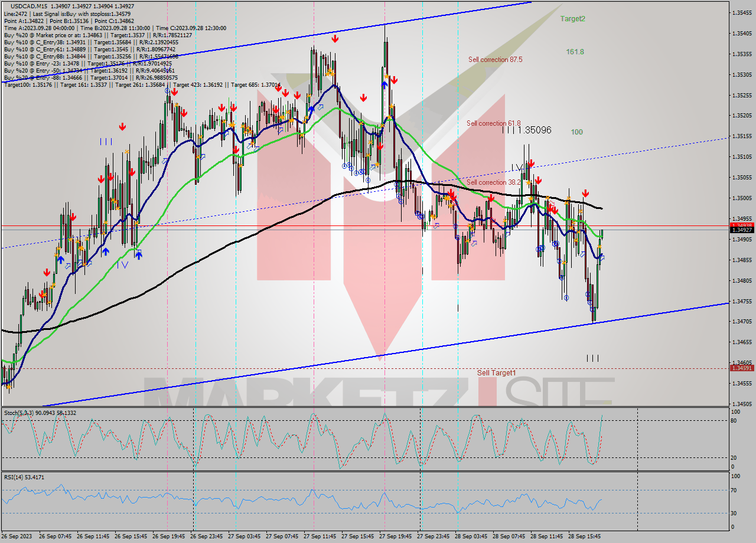The width and height of the screenshot is (756, 543).
Task: Click the 1.34955 price axis label
Action: click(x=742, y=218)
